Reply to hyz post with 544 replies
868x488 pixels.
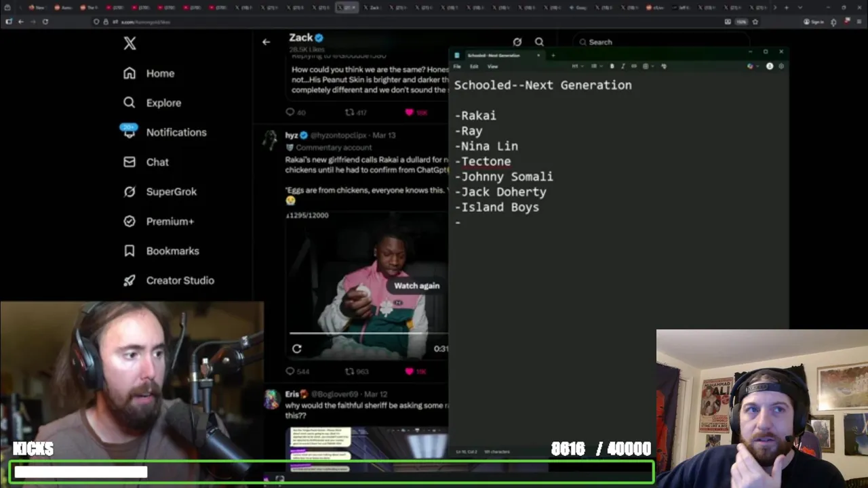[297, 371]
